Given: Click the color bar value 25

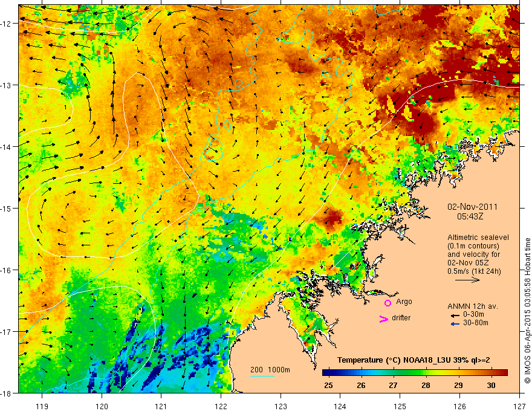Looking at the screenshot, I should pos(328,386).
